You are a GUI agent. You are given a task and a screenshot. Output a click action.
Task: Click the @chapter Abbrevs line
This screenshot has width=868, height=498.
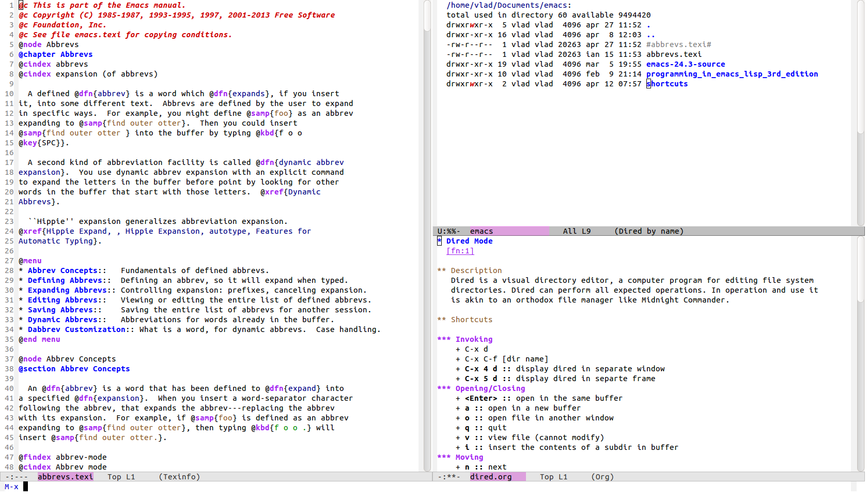point(56,54)
